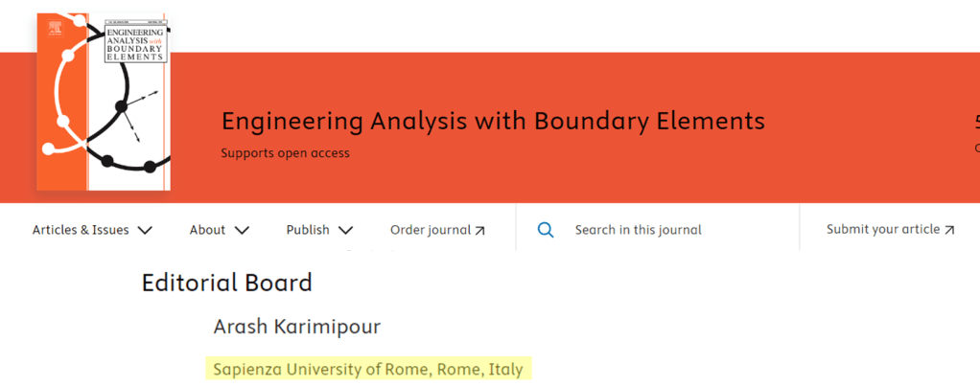Open the About menu
Viewport: 980px width, 387px height.
[x=207, y=230]
